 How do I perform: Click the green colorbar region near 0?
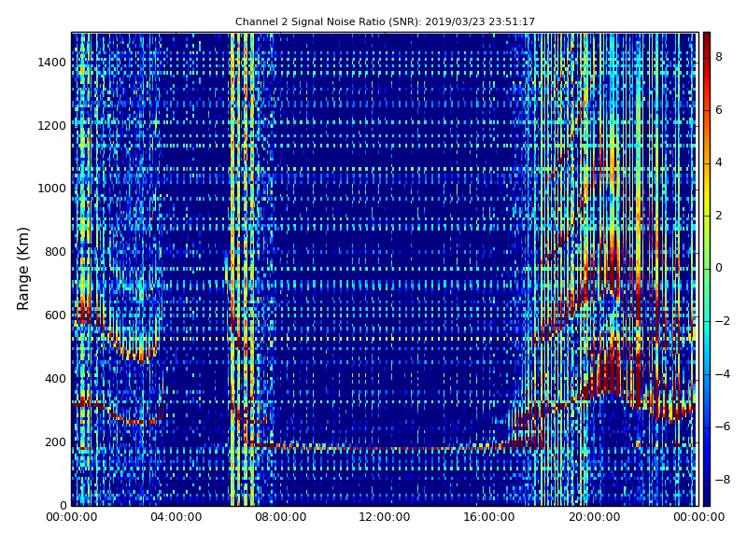coord(707,268)
